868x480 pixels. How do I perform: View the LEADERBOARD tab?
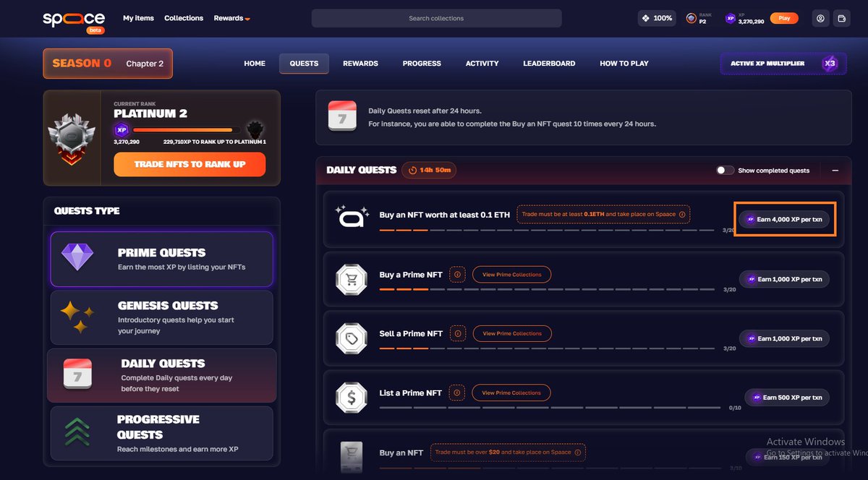(x=549, y=64)
